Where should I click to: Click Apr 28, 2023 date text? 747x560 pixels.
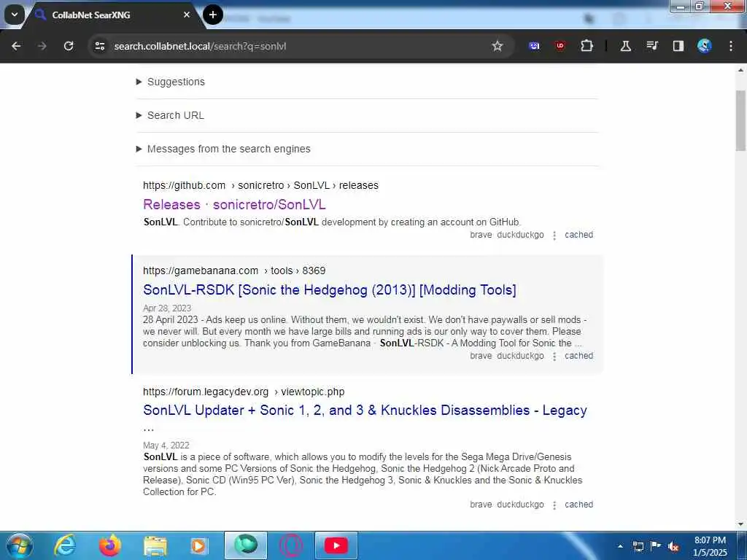167,308
